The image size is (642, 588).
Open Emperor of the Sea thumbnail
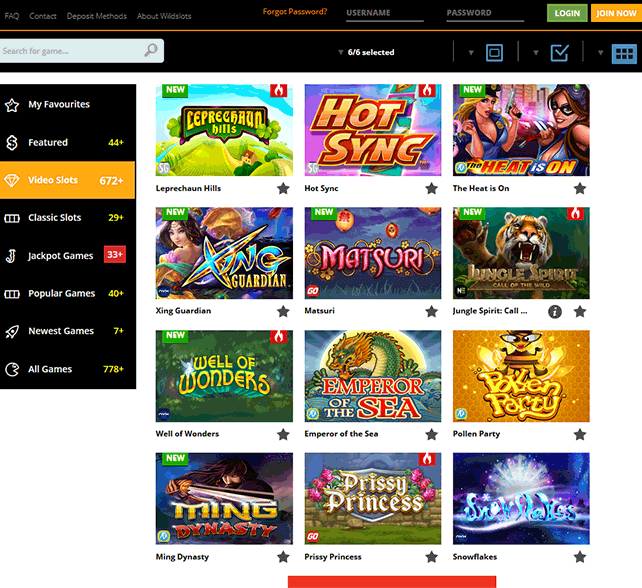(x=373, y=376)
